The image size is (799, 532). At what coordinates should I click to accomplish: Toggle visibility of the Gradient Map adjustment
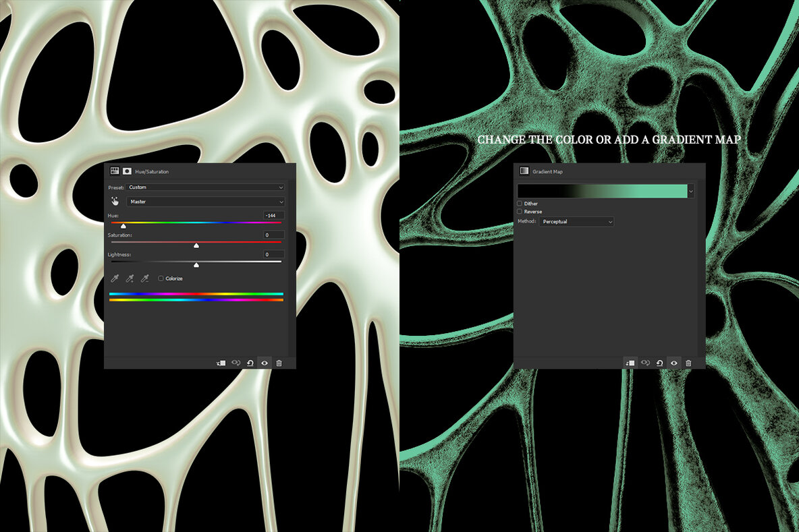pos(673,363)
